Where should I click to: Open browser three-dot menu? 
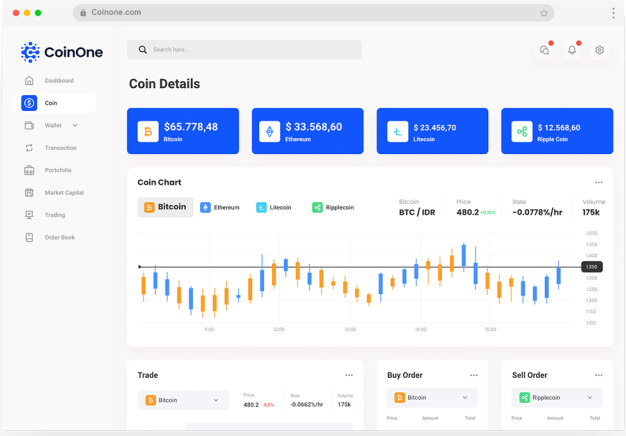click(613, 13)
